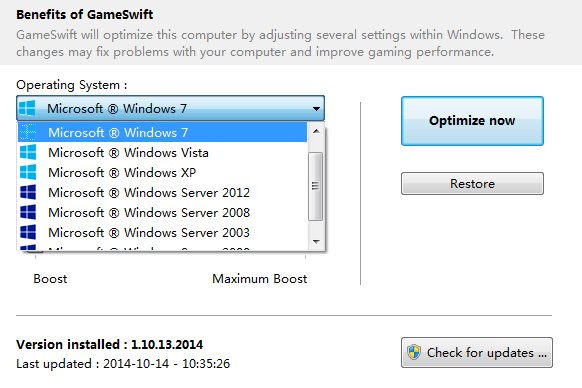Click Windows logo in combo box field

(x=27, y=108)
